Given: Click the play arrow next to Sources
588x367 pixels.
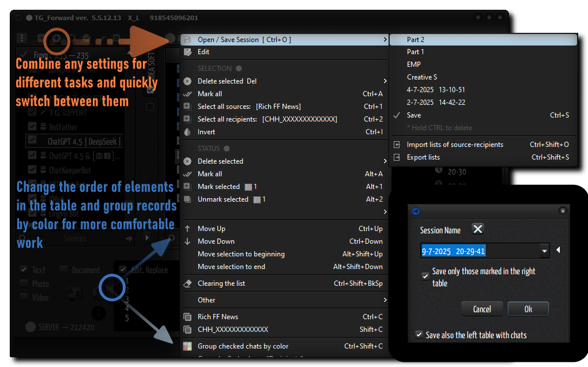Looking at the screenshot, I should [x=147, y=238].
